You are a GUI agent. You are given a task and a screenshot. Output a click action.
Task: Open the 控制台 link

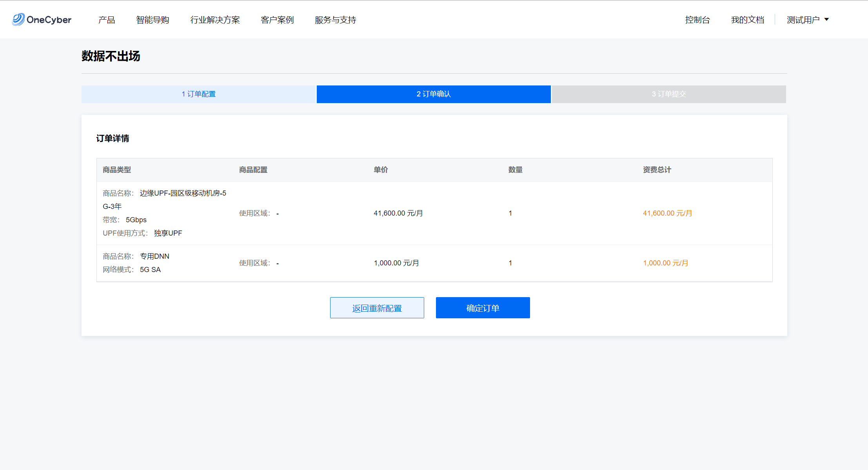(x=697, y=20)
